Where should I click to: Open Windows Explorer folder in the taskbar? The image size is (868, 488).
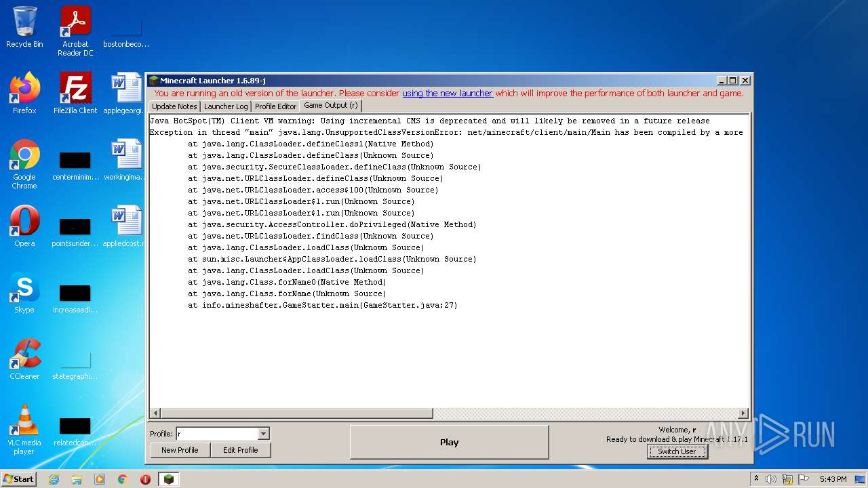[77, 479]
